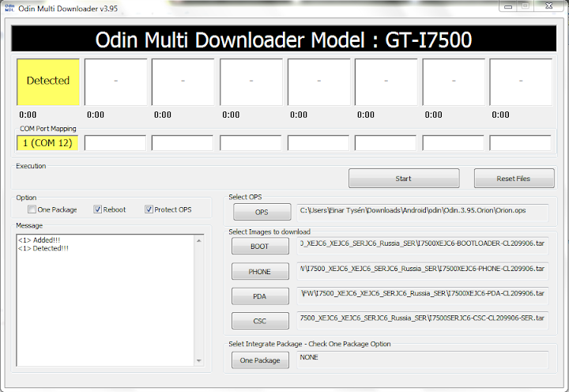Uncheck the Reboot checkbox

97,209
